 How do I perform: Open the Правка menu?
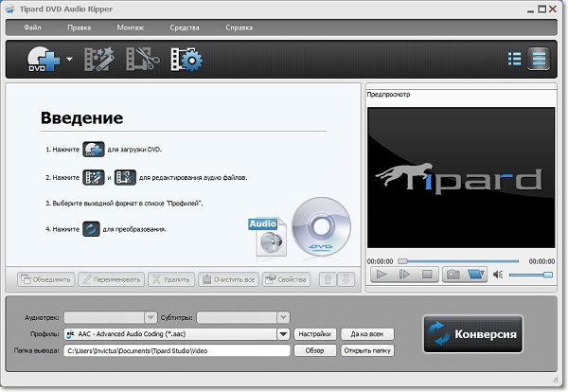click(x=79, y=27)
